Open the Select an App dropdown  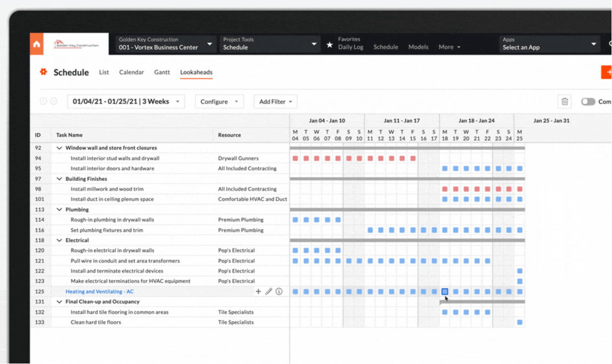coord(549,44)
